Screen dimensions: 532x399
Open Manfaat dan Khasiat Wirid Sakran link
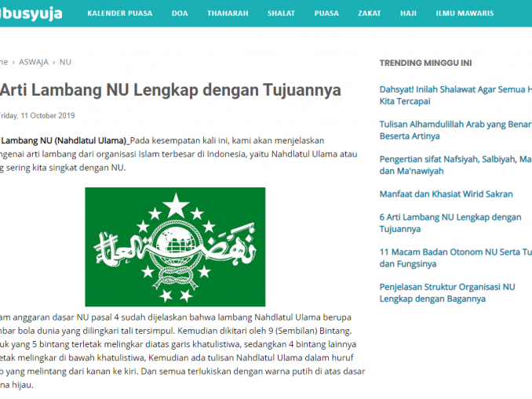click(x=446, y=194)
